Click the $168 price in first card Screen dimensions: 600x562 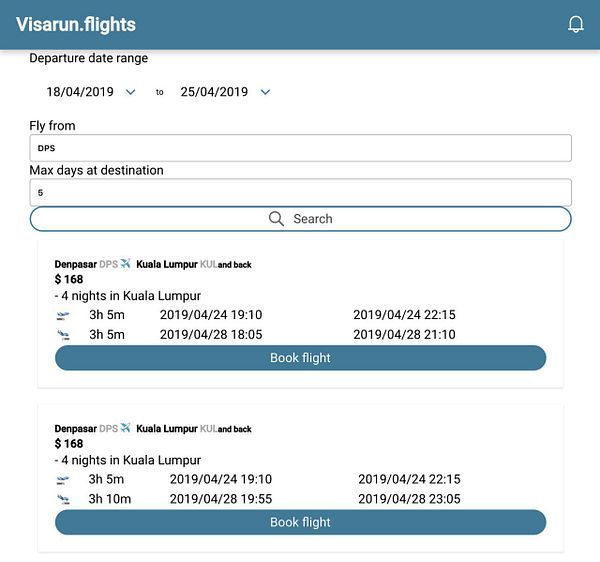[x=69, y=280]
